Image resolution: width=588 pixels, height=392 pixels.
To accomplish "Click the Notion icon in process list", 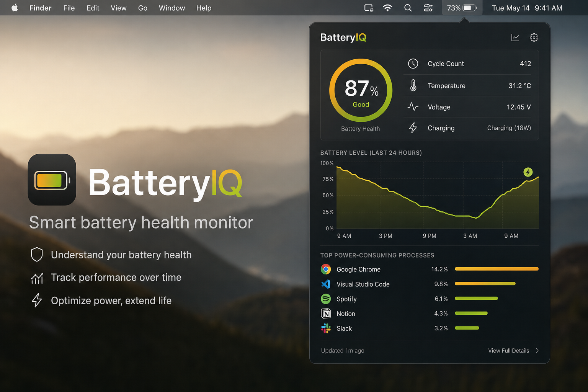I will click(326, 314).
